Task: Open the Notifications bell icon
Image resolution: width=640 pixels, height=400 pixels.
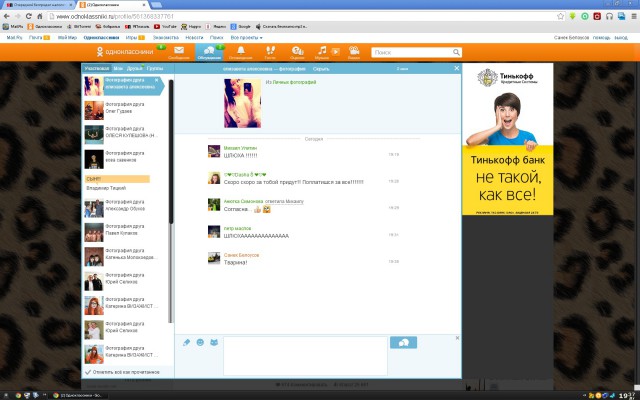Action: click(x=240, y=52)
